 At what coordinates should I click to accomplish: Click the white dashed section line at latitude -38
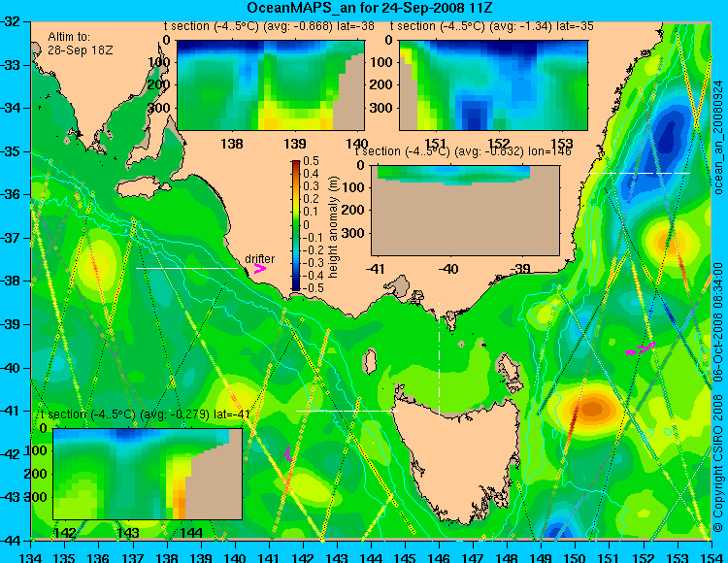[186, 268]
